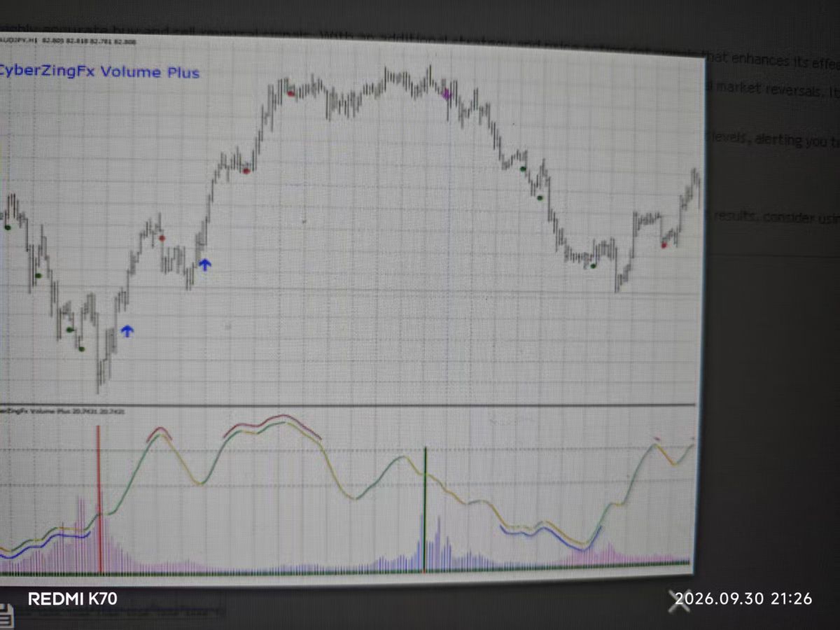Image resolution: width=840 pixels, height=630 pixels.
Task: Click the purple signal marker at the price peak
Action: coord(446,93)
